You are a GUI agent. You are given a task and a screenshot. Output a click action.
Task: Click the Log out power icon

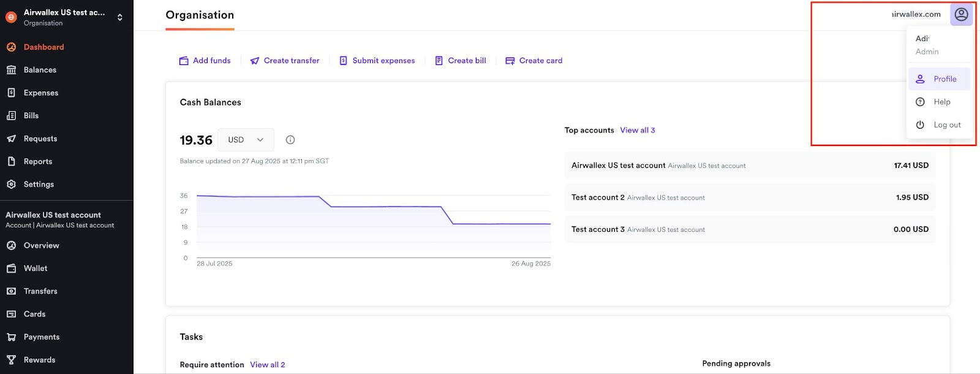coord(920,125)
